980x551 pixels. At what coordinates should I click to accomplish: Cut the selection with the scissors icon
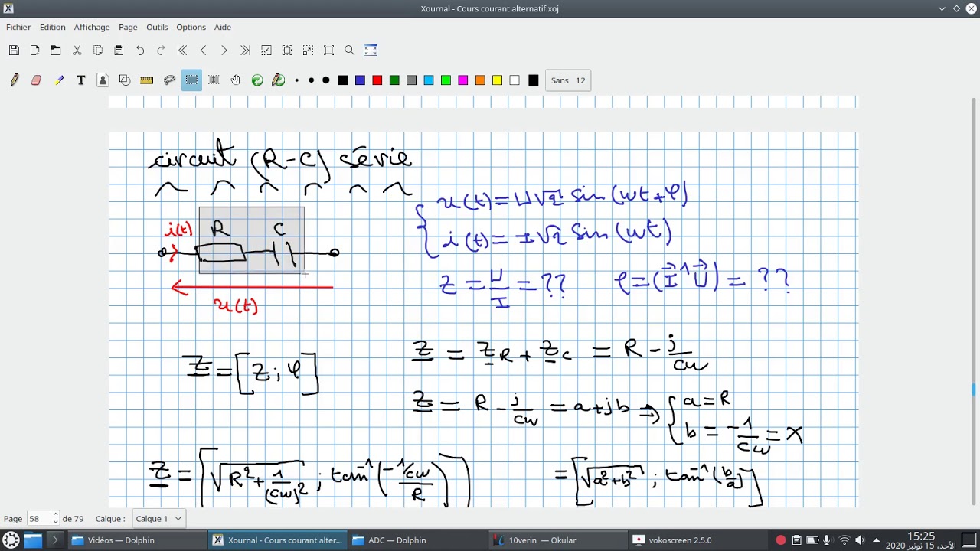pyautogui.click(x=77, y=51)
